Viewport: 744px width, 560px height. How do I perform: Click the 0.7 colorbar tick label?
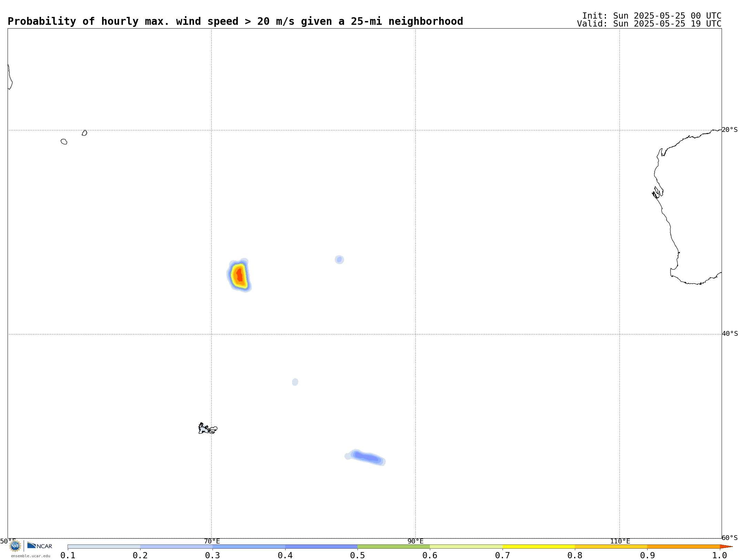click(x=503, y=555)
